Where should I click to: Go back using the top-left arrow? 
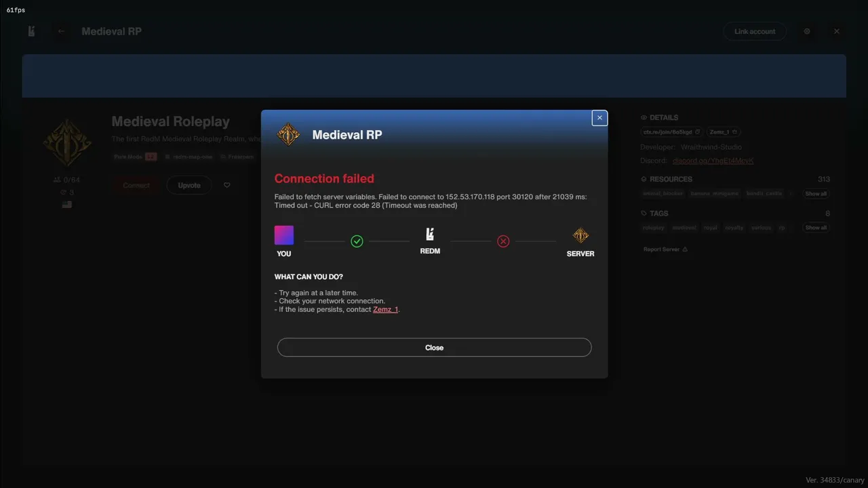(x=62, y=31)
